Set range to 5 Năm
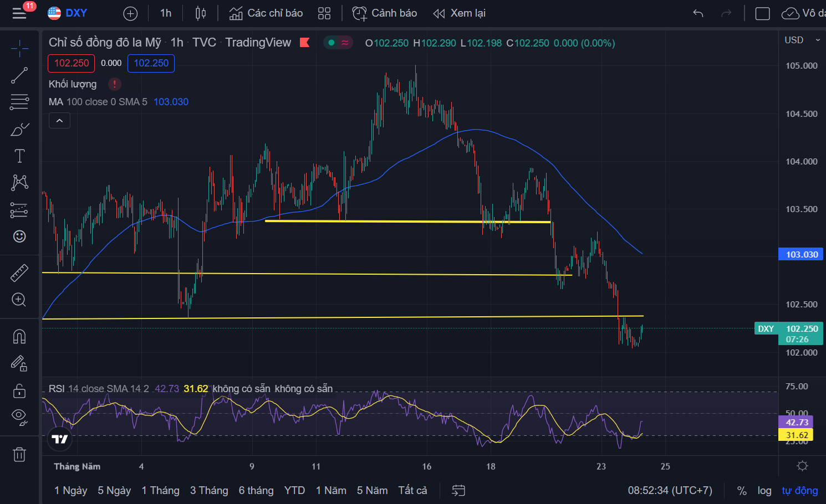This screenshot has width=826, height=504. tap(372, 490)
